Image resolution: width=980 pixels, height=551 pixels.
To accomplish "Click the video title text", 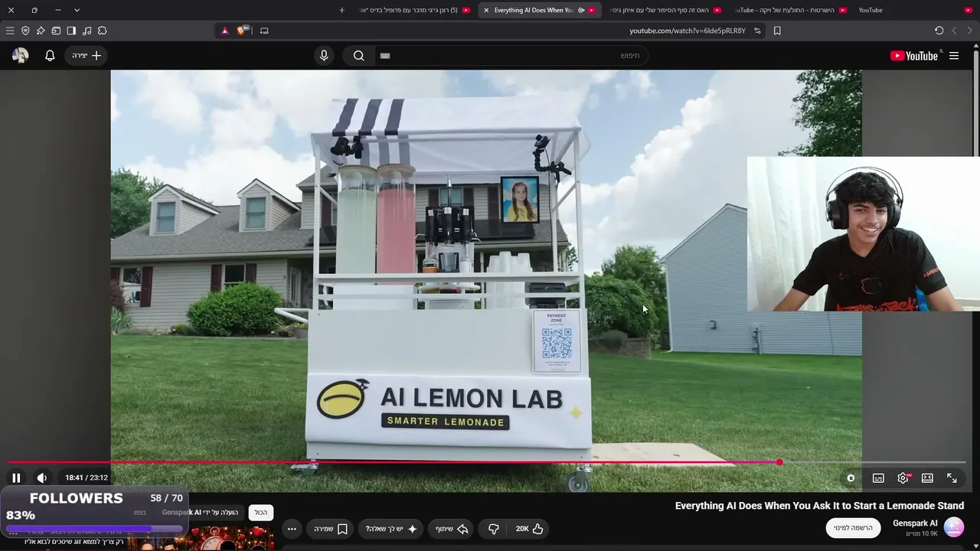I will 819,506.
